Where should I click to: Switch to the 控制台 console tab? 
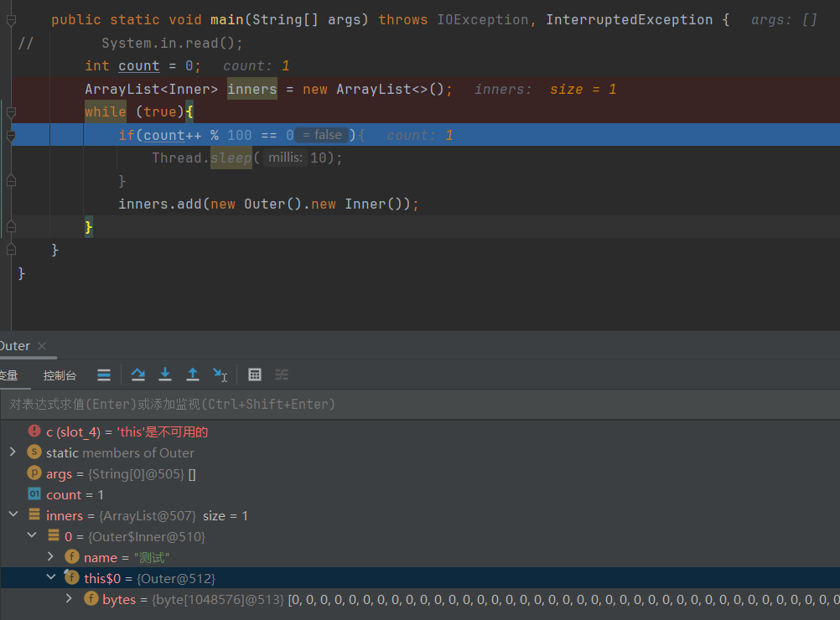click(x=60, y=375)
